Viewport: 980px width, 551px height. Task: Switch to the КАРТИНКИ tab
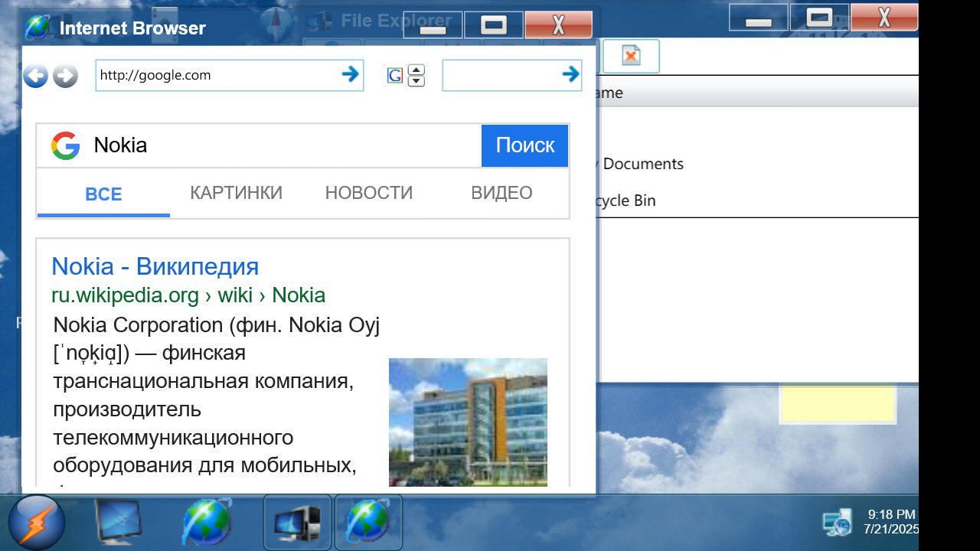(x=236, y=193)
